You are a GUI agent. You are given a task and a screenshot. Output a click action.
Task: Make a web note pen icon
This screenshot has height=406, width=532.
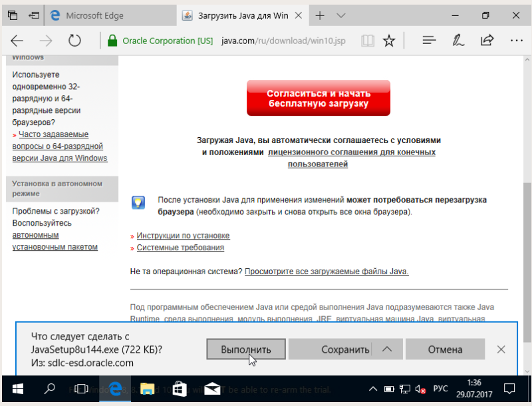pyautogui.click(x=458, y=41)
